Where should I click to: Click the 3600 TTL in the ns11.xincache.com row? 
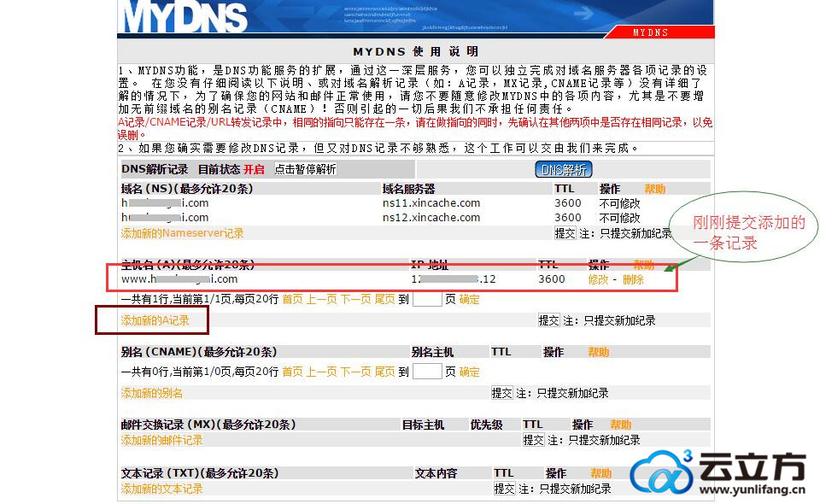pos(568,202)
